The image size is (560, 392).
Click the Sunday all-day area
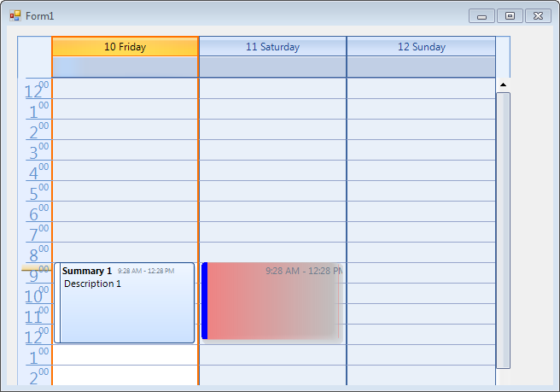click(x=421, y=67)
